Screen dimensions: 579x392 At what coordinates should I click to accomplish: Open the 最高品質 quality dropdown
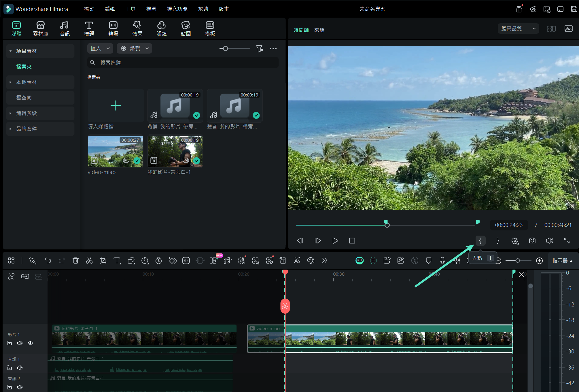pos(518,29)
